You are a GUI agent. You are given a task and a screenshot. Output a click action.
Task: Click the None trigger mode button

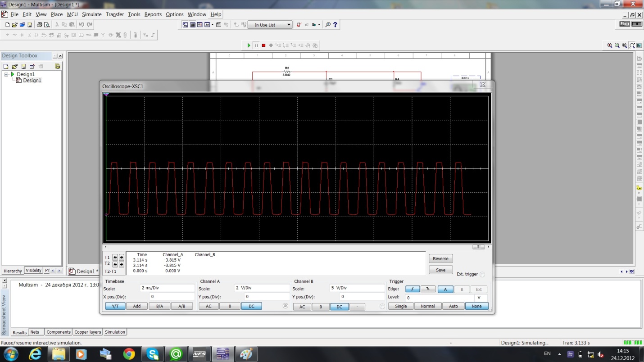(x=477, y=306)
